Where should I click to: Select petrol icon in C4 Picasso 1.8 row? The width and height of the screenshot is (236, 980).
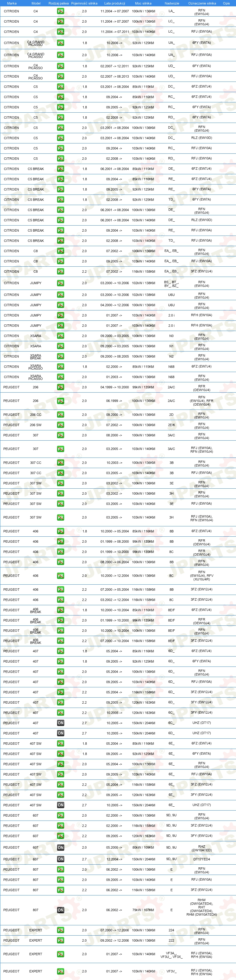[x=60, y=66]
